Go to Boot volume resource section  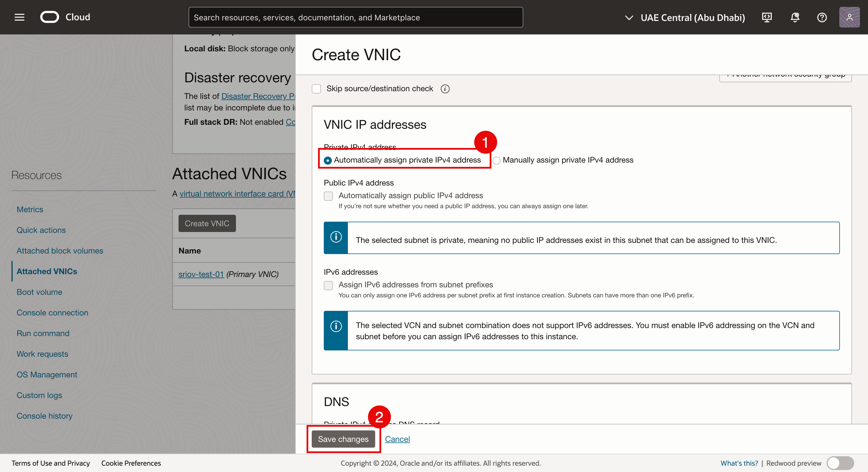click(x=39, y=292)
